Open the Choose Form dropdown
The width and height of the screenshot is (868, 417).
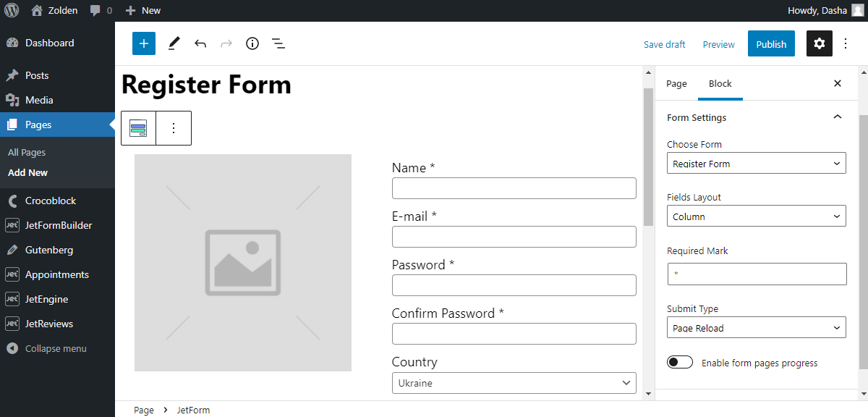pyautogui.click(x=756, y=164)
